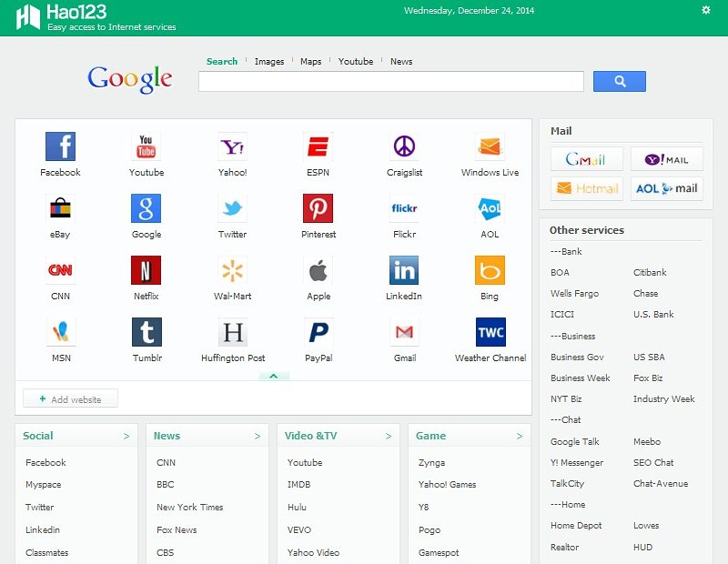The height and width of the screenshot is (564, 728).
Task: Click the Add website button
Action: [x=71, y=398]
